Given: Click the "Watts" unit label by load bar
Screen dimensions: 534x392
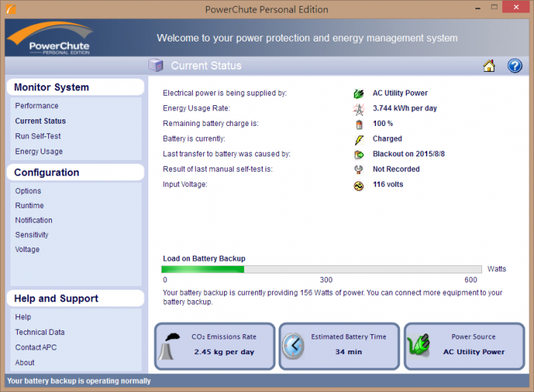Looking at the screenshot, I should (x=496, y=269).
